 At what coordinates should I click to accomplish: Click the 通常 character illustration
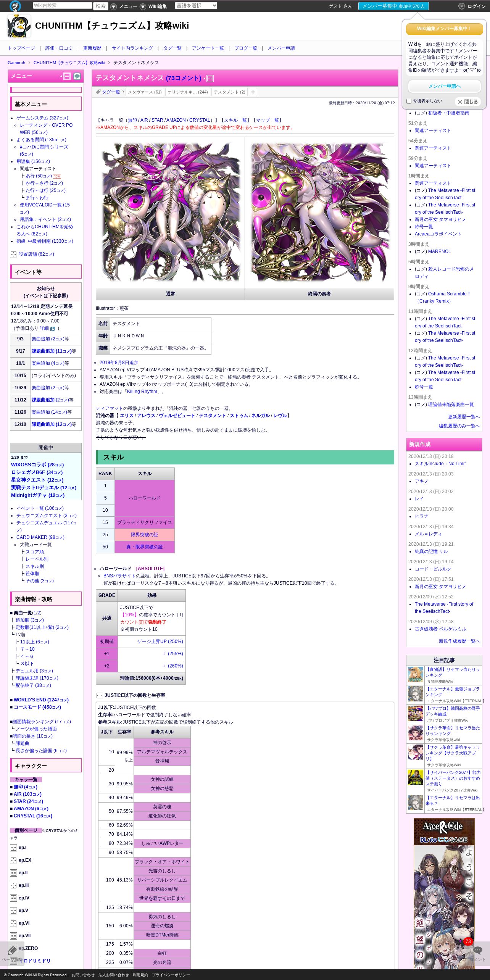[170, 212]
